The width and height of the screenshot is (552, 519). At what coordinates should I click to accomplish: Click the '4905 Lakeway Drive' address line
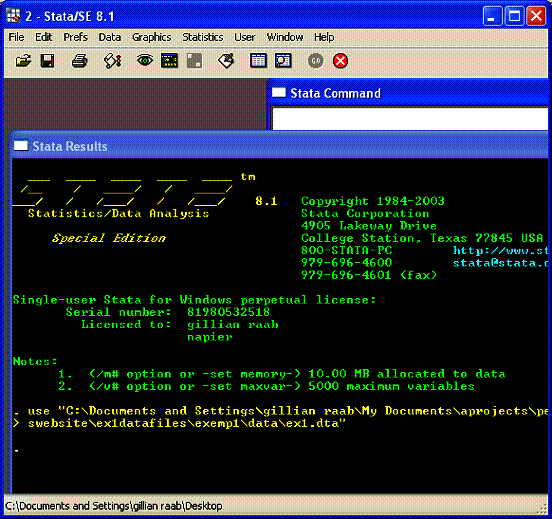coord(369,226)
